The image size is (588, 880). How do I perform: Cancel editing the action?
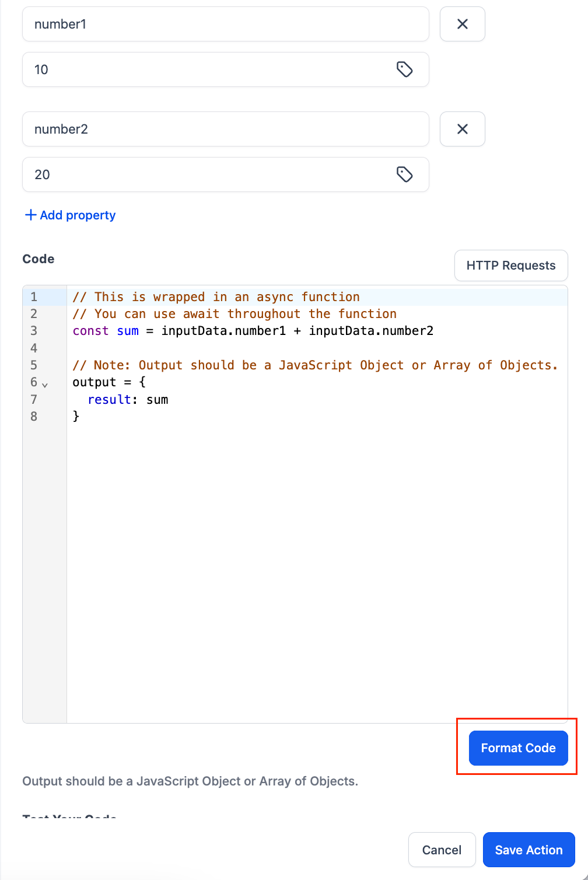click(x=442, y=850)
